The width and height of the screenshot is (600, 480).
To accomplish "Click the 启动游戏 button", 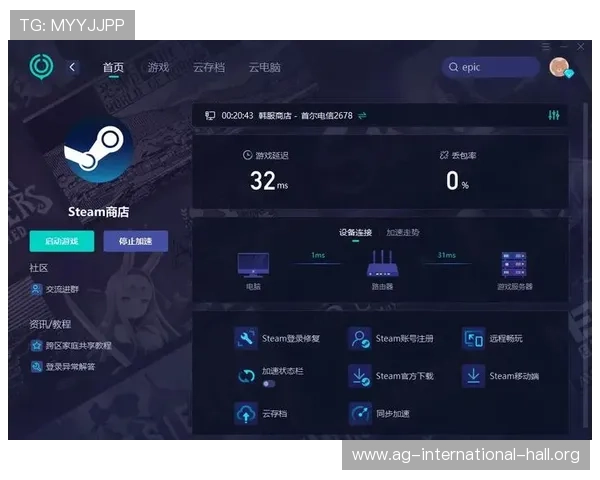I will pos(62,241).
